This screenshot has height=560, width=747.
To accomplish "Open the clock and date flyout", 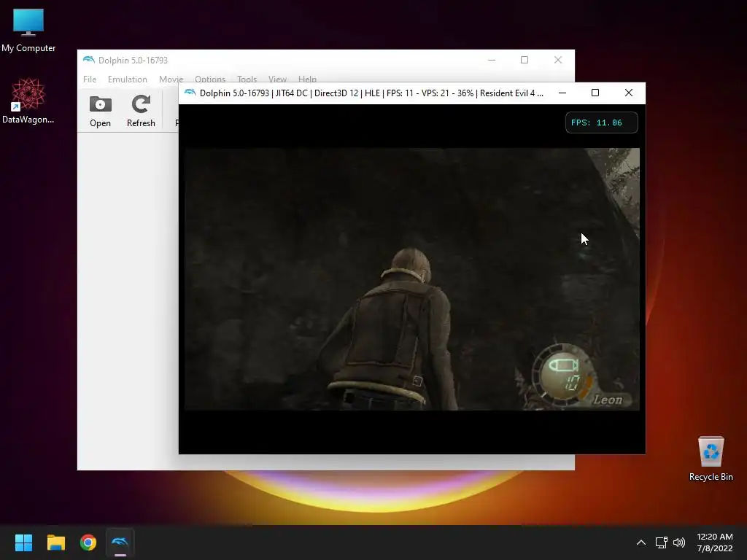I will coord(715,542).
